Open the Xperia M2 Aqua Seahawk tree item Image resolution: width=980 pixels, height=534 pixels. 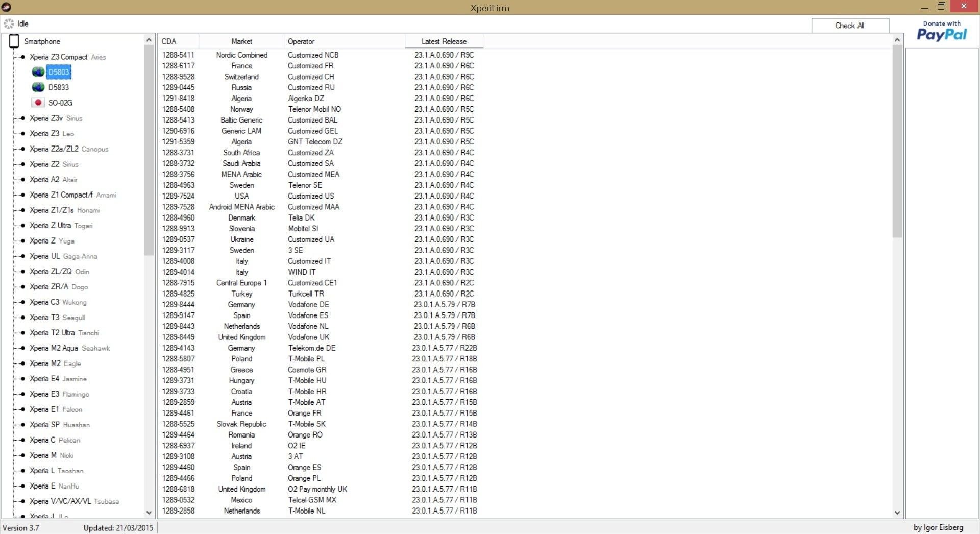point(69,348)
